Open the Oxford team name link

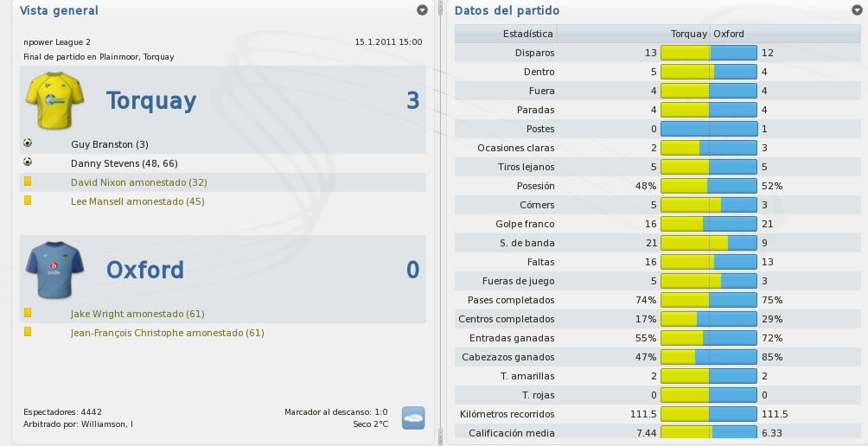pyautogui.click(x=145, y=270)
